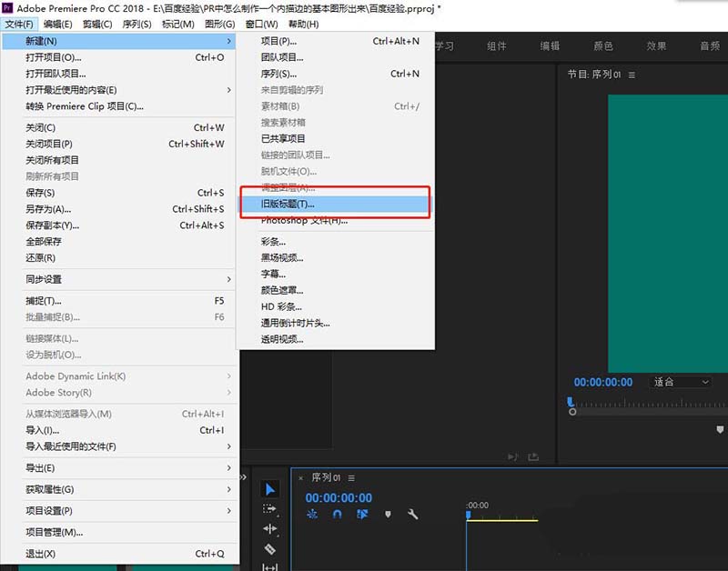Click the Premiere Pro app icon in title bar
The image size is (728, 571).
coord(7,8)
